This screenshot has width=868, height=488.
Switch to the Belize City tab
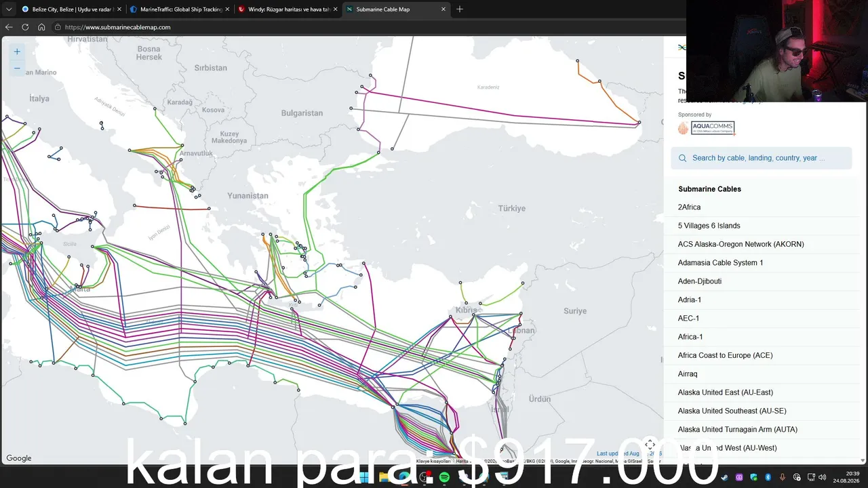pyautogui.click(x=71, y=9)
